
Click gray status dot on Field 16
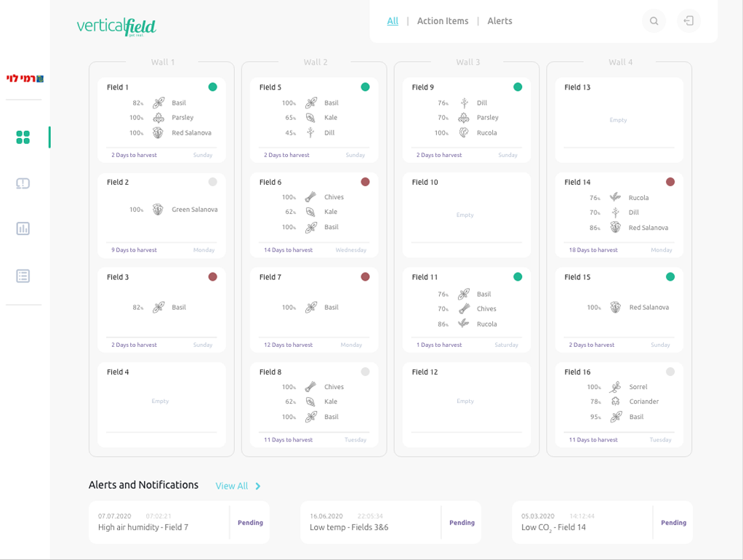[x=670, y=372]
